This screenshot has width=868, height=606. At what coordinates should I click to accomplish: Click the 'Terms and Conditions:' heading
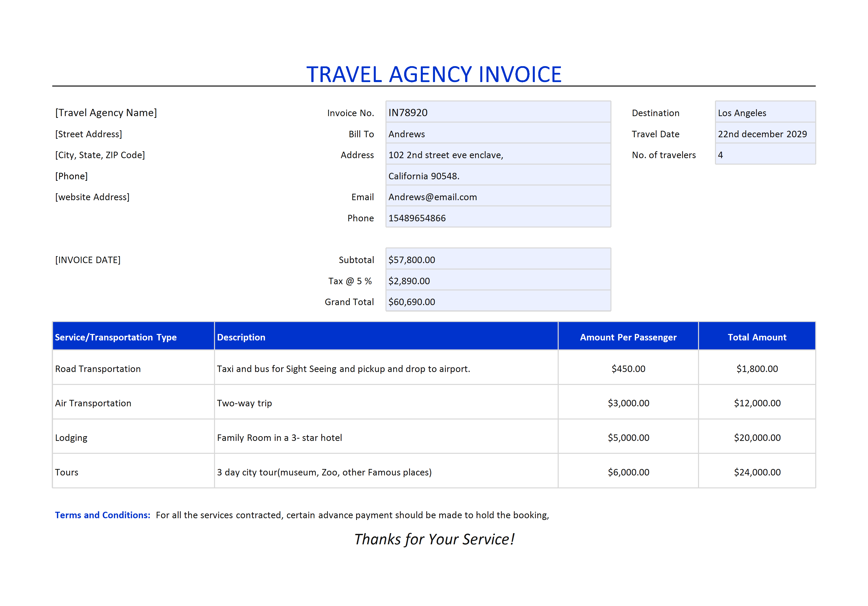tap(103, 515)
